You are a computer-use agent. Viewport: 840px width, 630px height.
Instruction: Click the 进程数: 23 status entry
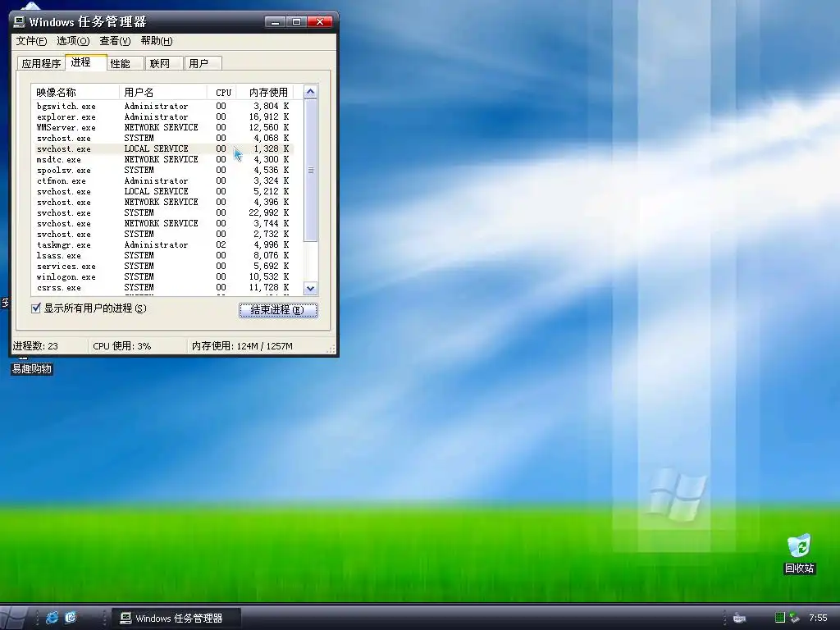35,346
